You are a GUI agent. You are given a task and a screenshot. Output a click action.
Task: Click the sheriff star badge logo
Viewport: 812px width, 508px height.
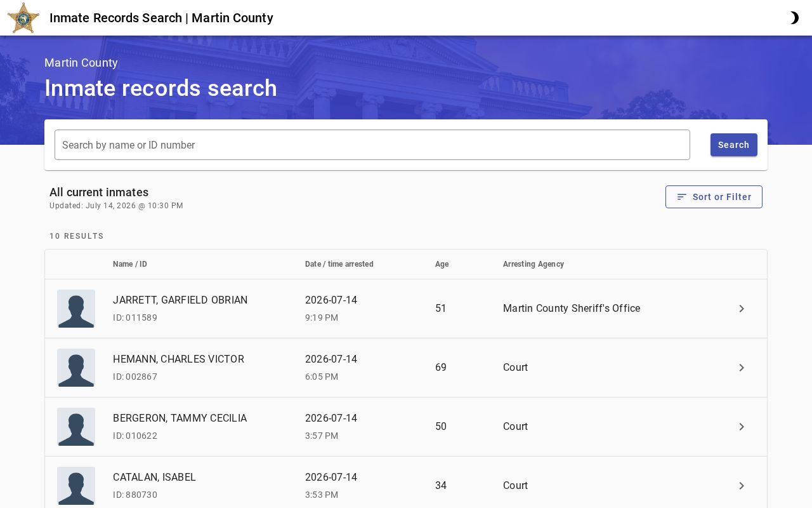point(23,18)
